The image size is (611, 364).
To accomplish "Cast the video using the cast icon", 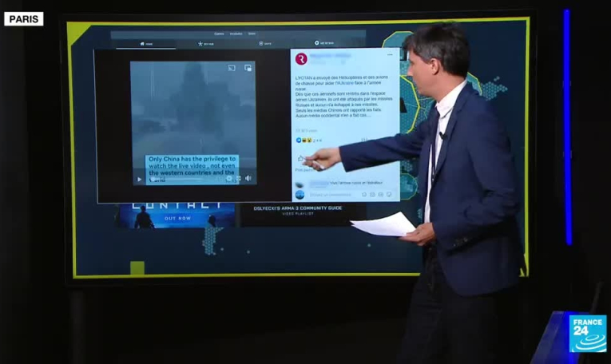I will (232, 68).
